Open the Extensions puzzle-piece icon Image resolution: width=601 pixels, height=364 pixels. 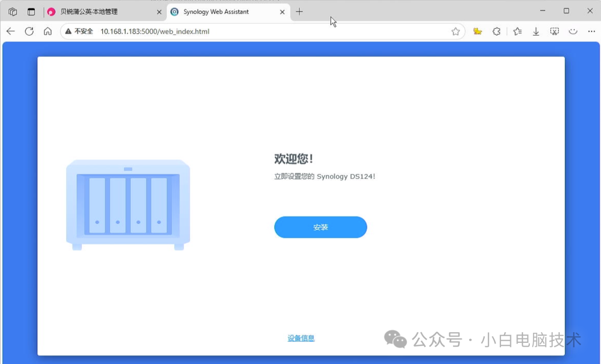click(496, 31)
